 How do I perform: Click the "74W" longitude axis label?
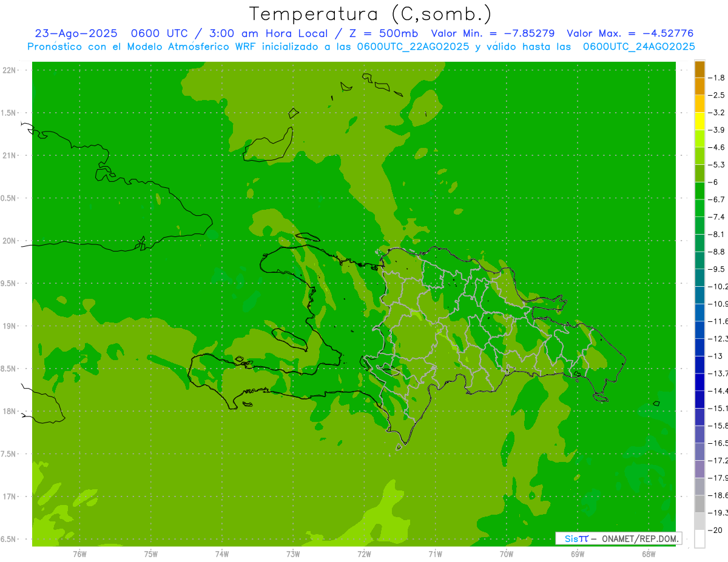point(221,554)
